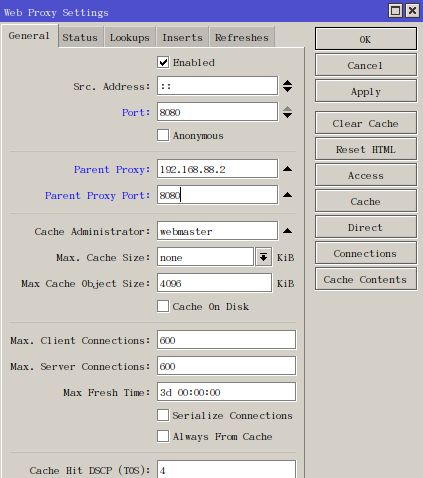Confirm settings with OK button
Viewport: 423px width, 478px height.
point(366,39)
